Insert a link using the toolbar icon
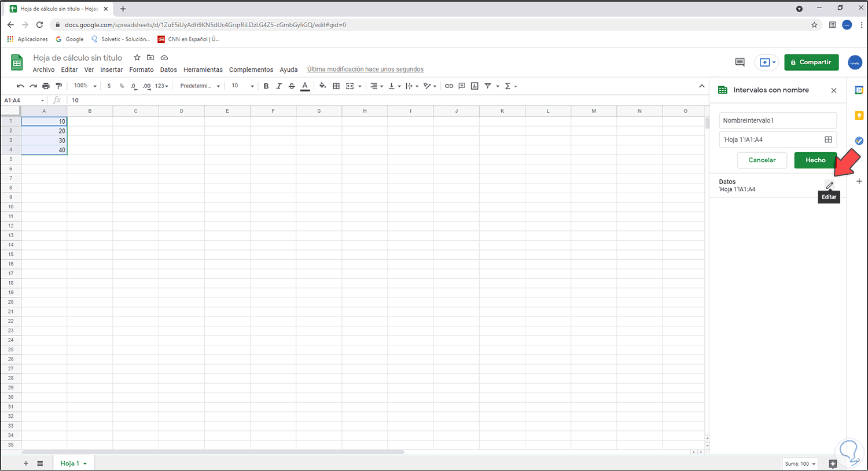 click(x=449, y=86)
